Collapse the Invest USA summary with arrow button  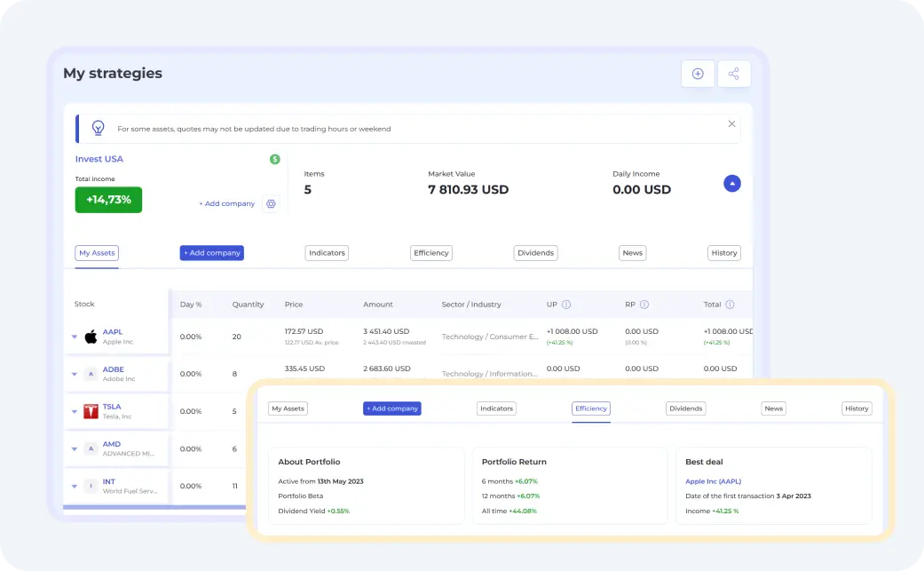click(732, 184)
